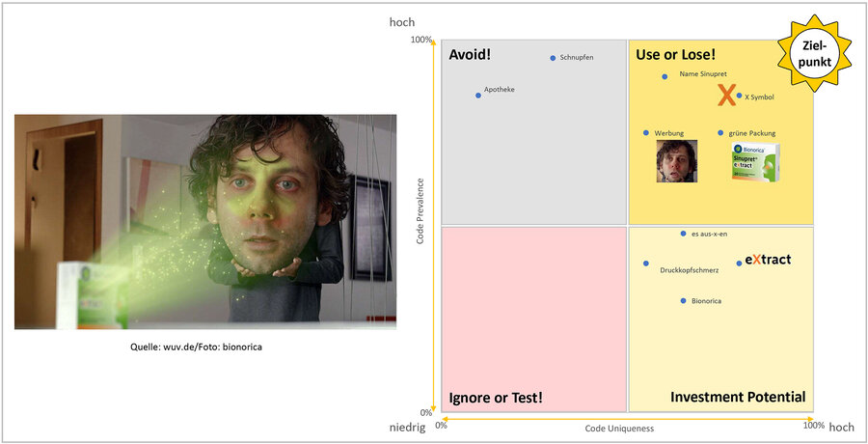
Task: Click the Code Uniqueness axis label
Action: (x=617, y=428)
